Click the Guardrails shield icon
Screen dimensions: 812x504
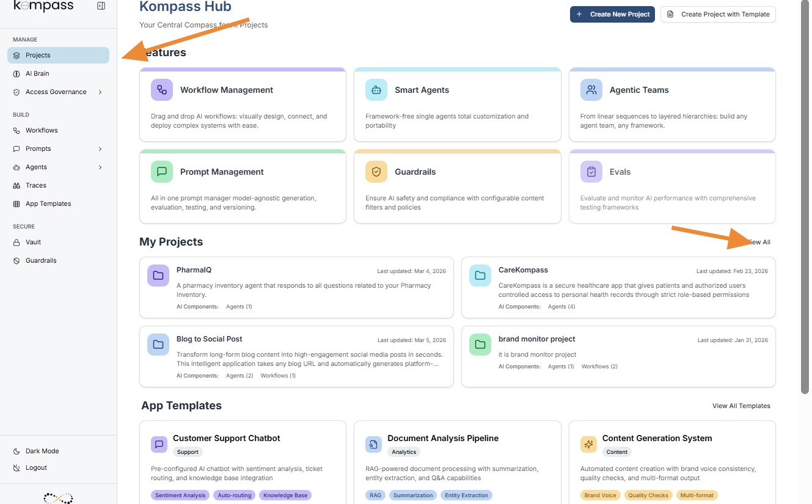pyautogui.click(x=376, y=172)
